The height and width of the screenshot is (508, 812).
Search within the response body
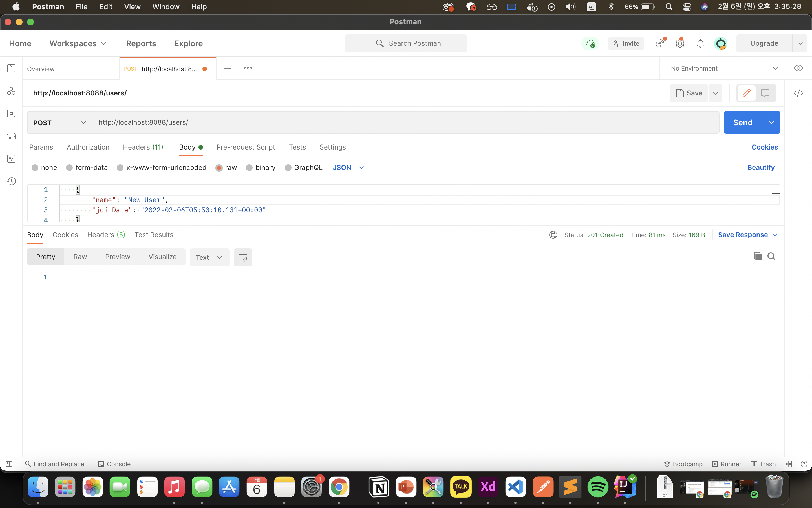coord(771,256)
